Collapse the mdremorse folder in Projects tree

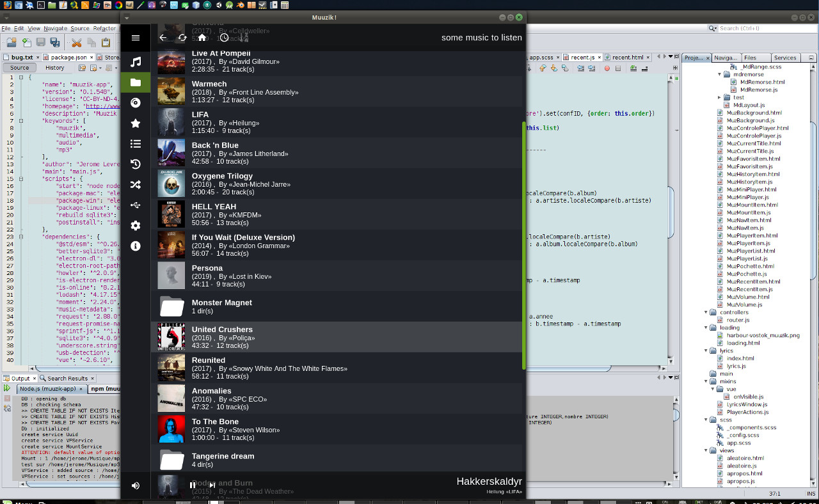pyautogui.click(x=719, y=74)
